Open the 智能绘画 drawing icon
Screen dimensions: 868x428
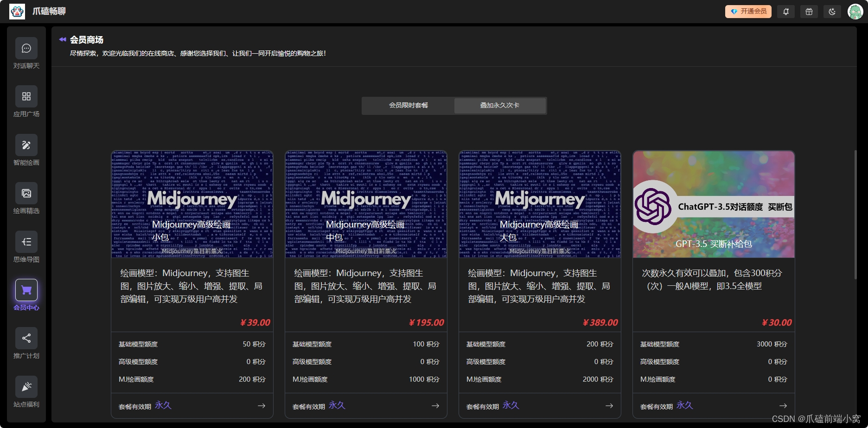tap(26, 145)
